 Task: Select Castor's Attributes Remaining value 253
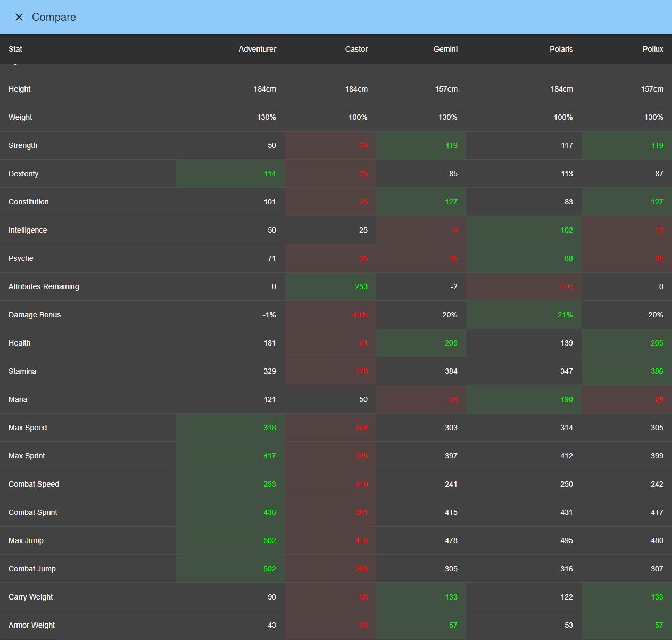coord(361,286)
